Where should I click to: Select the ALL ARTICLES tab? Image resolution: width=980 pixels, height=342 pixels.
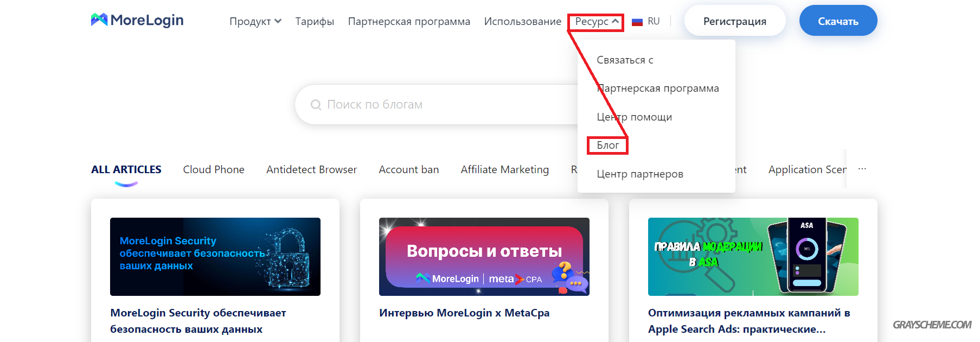(x=126, y=169)
